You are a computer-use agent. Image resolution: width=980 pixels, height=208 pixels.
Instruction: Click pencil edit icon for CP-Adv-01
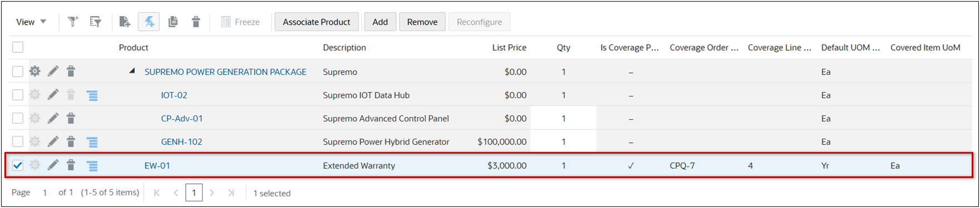(x=53, y=118)
